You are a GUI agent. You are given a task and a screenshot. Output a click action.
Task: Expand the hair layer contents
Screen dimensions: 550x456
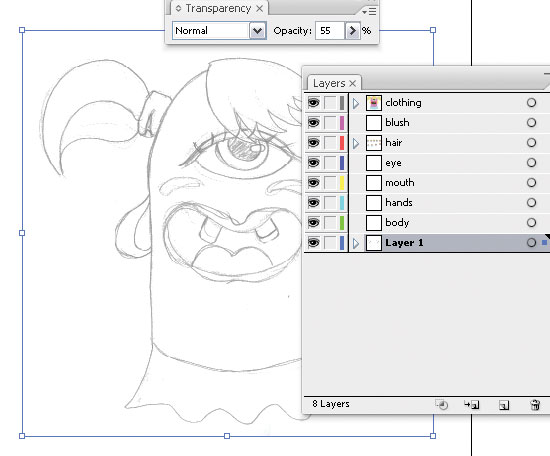click(356, 143)
